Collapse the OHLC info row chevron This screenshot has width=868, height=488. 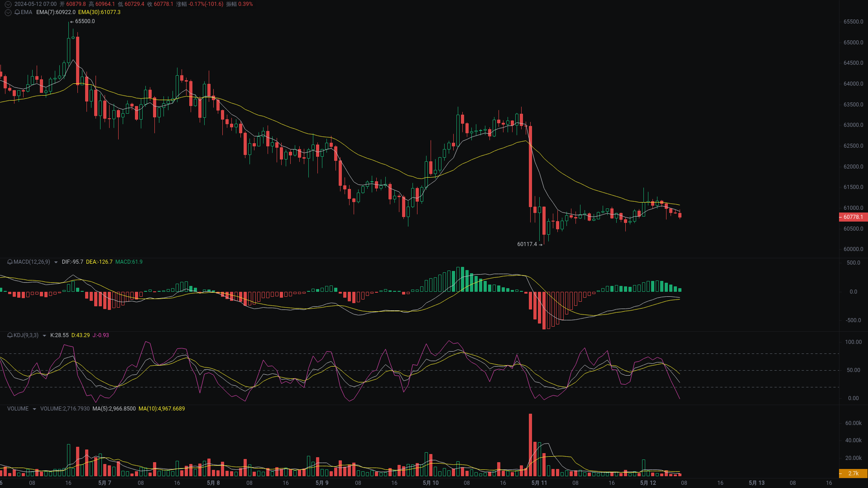coord(8,4)
